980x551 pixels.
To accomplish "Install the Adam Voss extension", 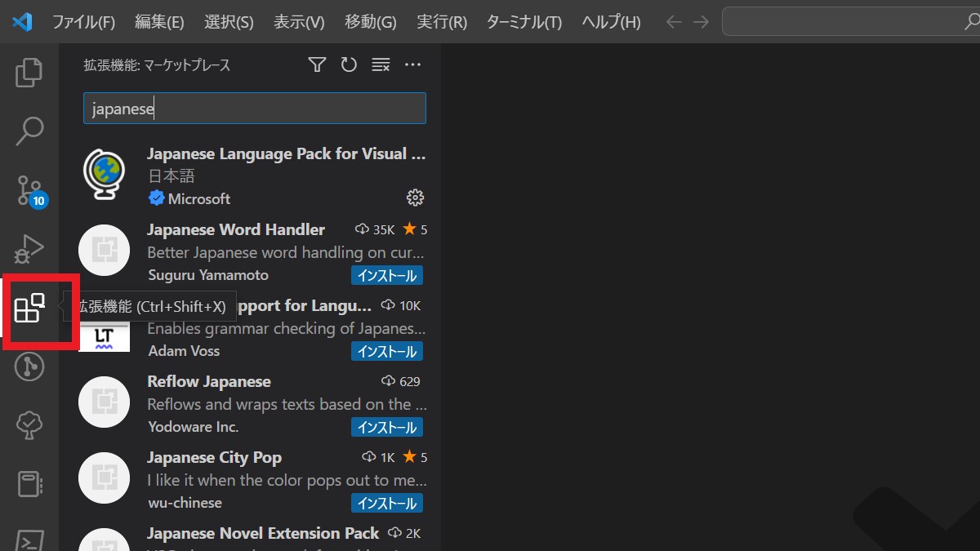I will tap(387, 351).
